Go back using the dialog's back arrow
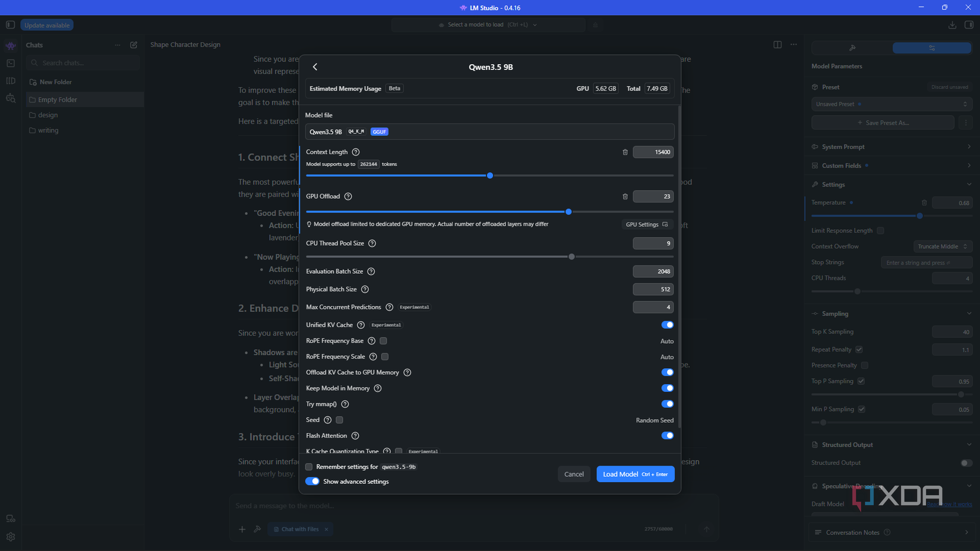Screen dimensions: 980x551 (x=315, y=67)
